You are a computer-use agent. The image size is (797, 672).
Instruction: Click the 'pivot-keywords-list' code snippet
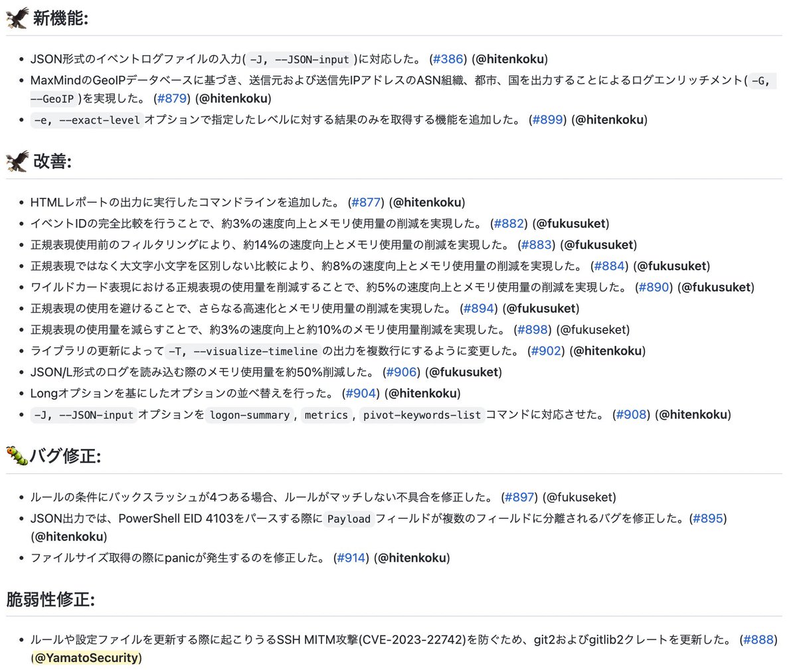point(422,415)
